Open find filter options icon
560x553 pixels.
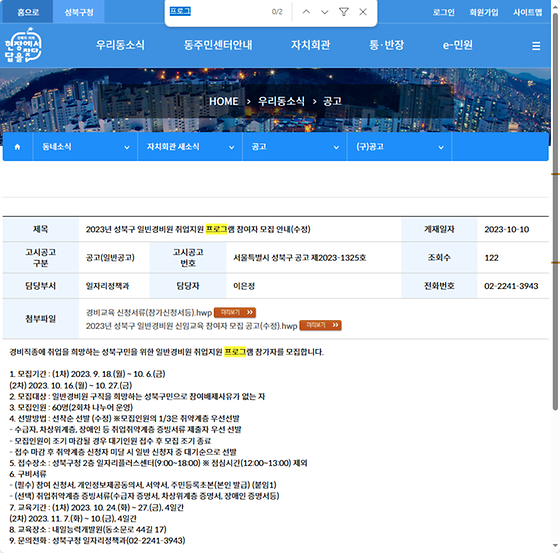(x=344, y=12)
